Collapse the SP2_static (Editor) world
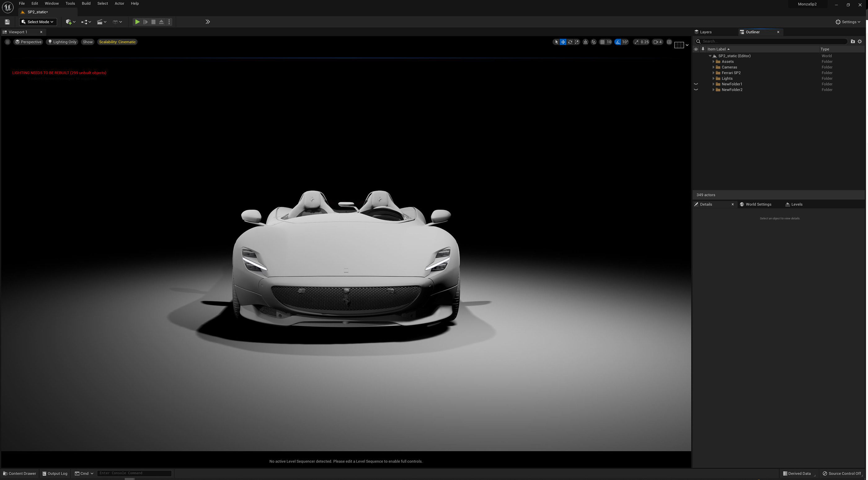This screenshot has height=480, width=868. click(x=710, y=56)
